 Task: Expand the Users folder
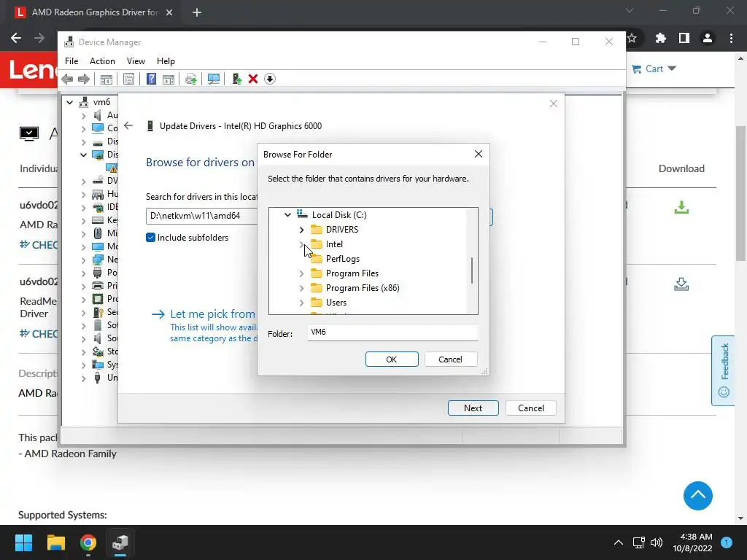[x=301, y=303]
